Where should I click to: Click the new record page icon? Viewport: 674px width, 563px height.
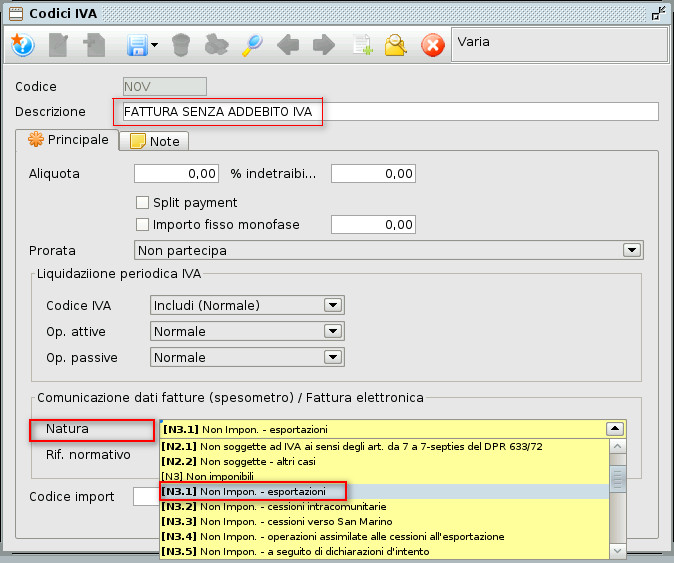(94, 45)
